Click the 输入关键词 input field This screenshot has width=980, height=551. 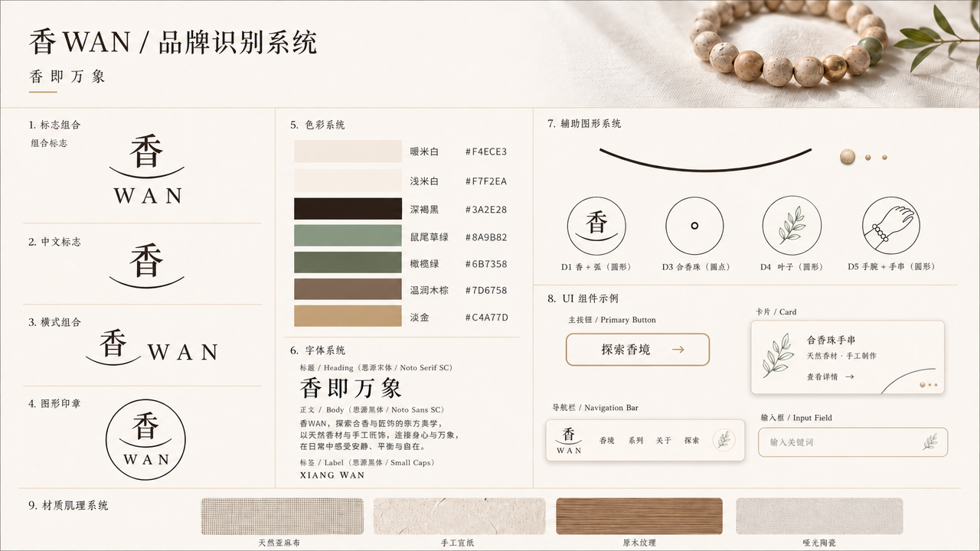853,442
